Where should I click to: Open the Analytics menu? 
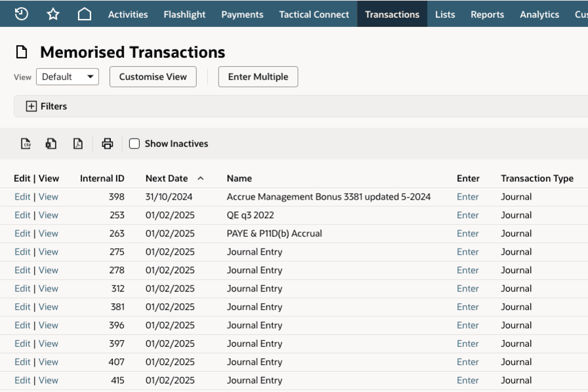click(x=539, y=14)
